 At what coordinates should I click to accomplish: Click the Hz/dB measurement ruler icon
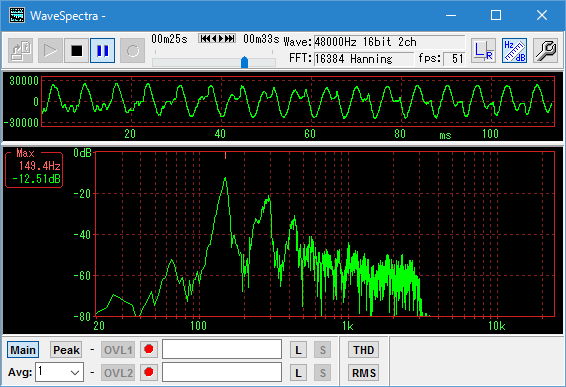(x=514, y=51)
